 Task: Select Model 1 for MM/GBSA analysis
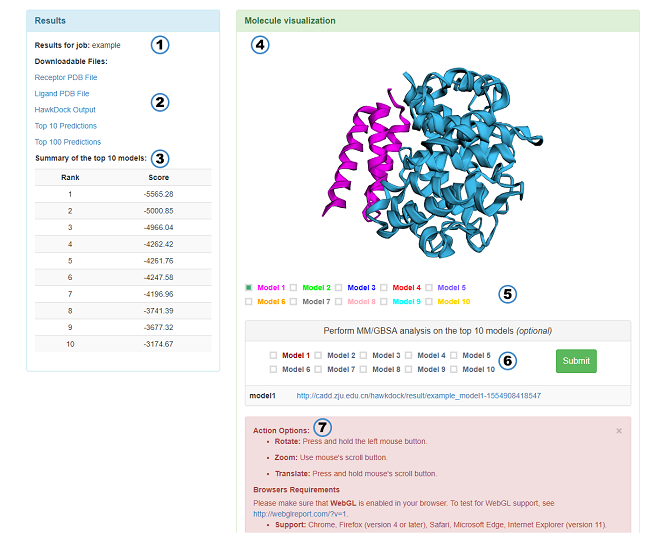(x=274, y=355)
